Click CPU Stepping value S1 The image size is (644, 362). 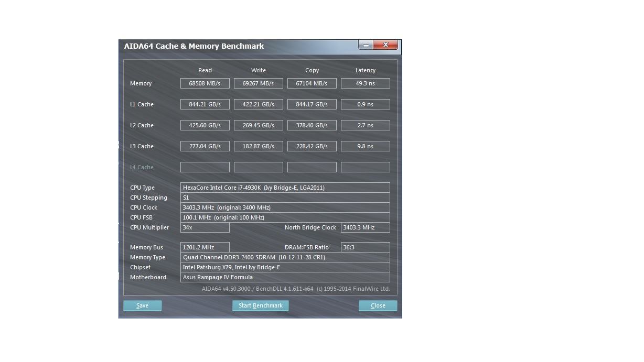coord(285,198)
